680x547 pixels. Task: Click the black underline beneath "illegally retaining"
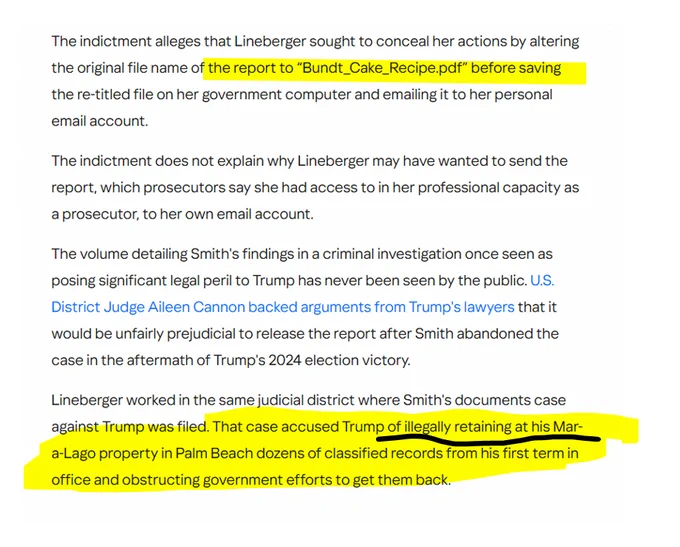pos(488,439)
